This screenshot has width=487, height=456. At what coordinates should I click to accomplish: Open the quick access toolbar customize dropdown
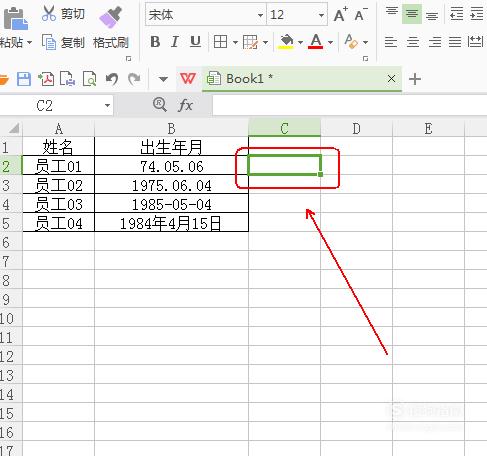click(x=163, y=79)
